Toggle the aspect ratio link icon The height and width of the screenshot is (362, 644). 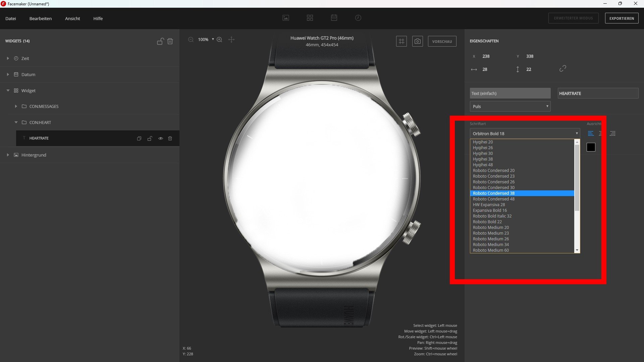tap(563, 69)
